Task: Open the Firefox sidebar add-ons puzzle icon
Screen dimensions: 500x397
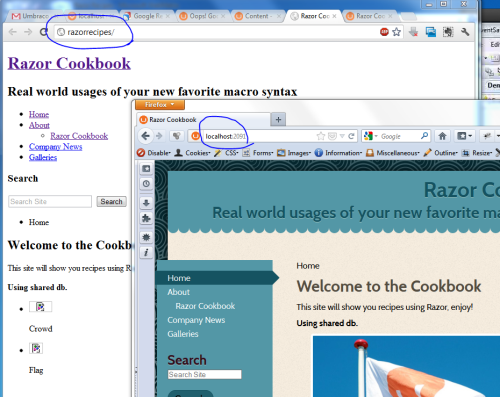Action: pos(146,218)
